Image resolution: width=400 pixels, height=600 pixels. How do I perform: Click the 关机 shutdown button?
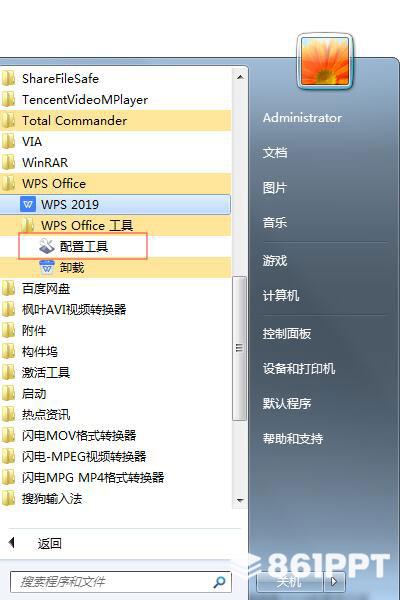pyautogui.click(x=290, y=582)
